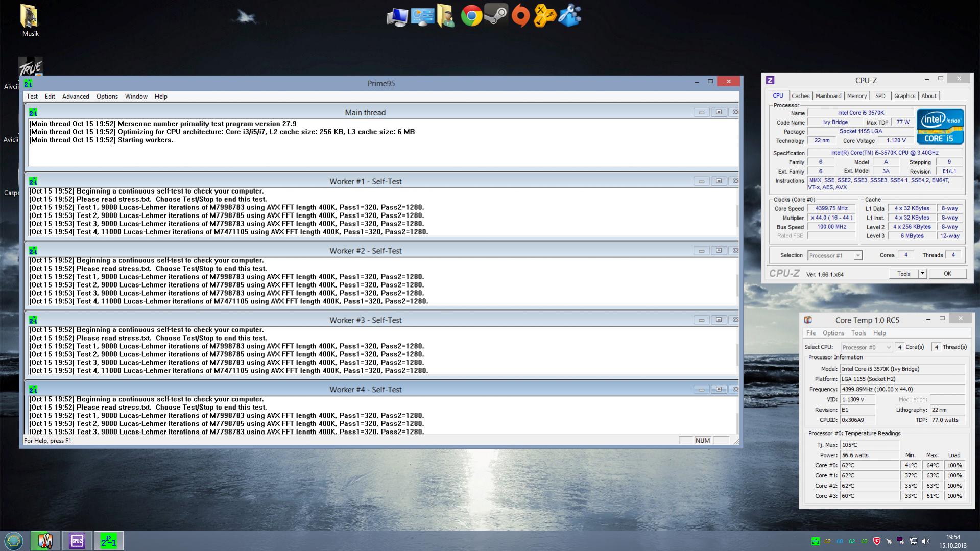This screenshot has height=551, width=980.
Task: Click the Worker #2 log vertical scrollbar
Action: point(737,285)
